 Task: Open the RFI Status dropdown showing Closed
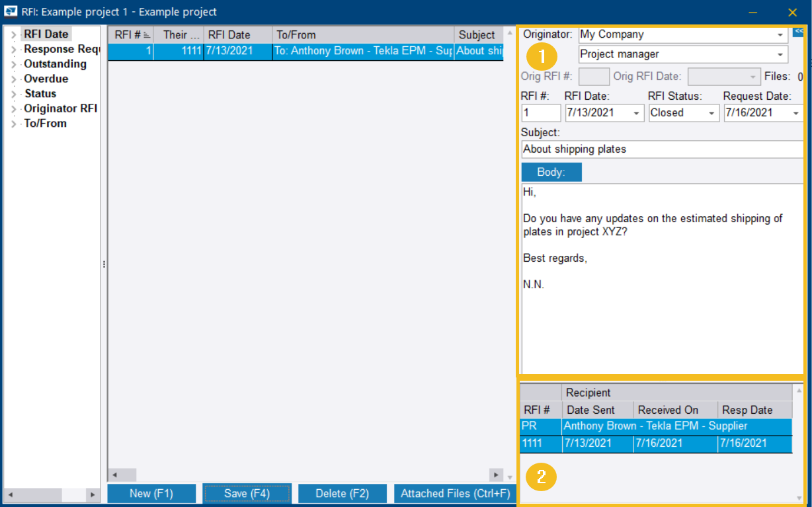coord(713,112)
